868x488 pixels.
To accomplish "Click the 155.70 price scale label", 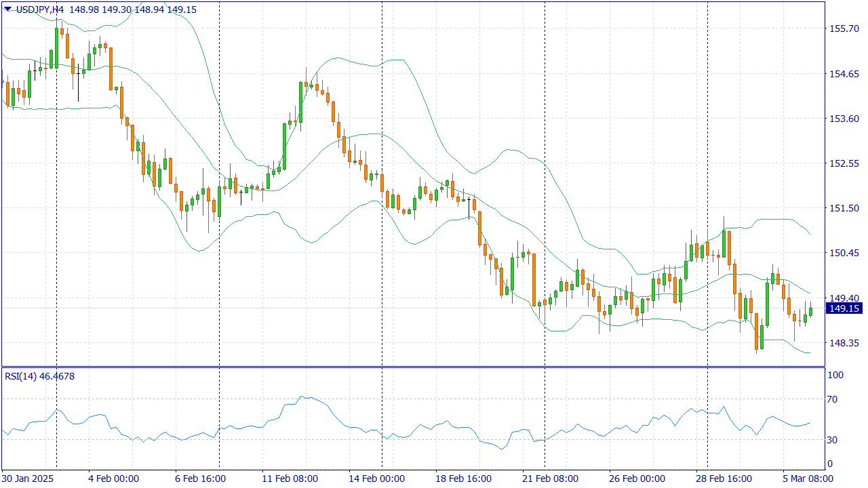I will point(844,28).
